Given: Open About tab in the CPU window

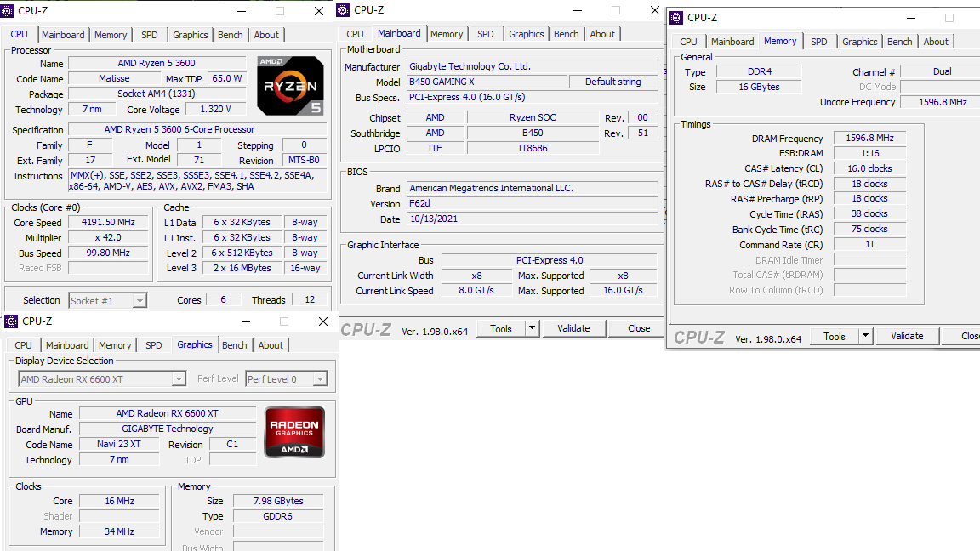Looking at the screenshot, I should click(266, 35).
